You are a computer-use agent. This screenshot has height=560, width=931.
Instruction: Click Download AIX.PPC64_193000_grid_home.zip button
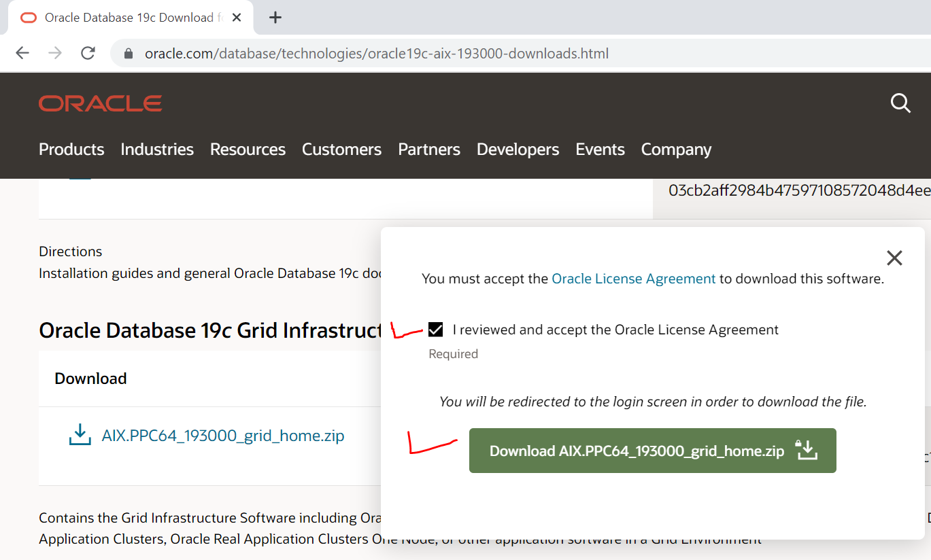coord(652,451)
